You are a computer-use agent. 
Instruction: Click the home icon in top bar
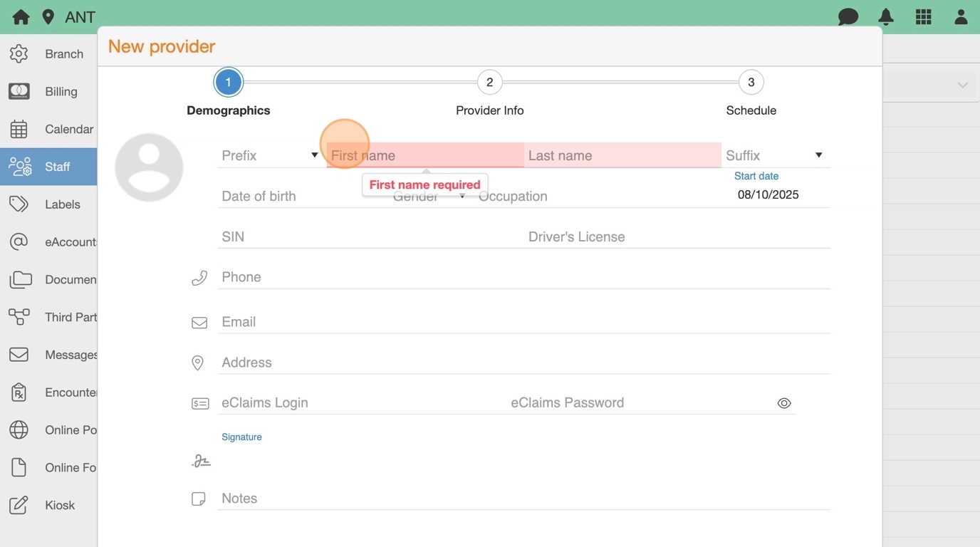click(21, 17)
